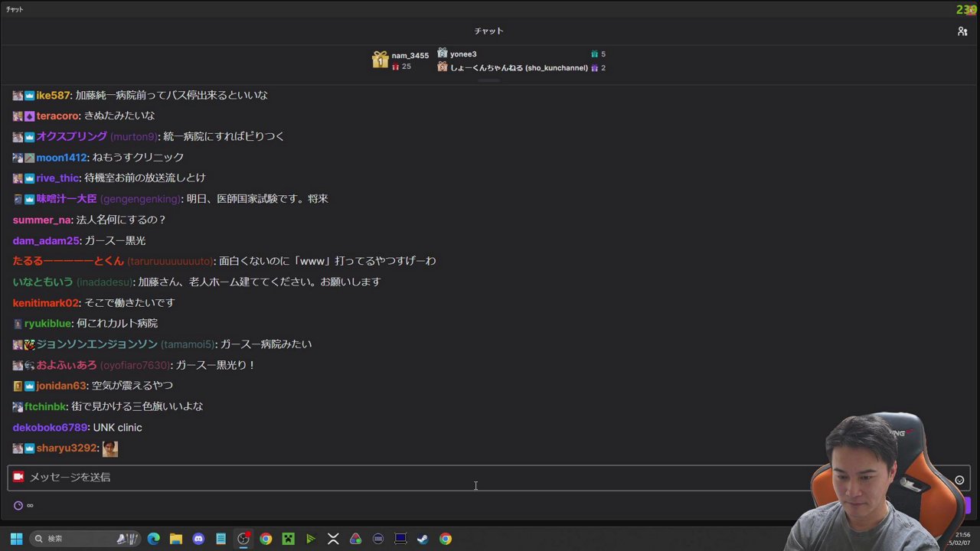The height and width of the screenshot is (551, 980).
Task: Select the user dekoboko6789 in chat
Action: pos(51,428)
